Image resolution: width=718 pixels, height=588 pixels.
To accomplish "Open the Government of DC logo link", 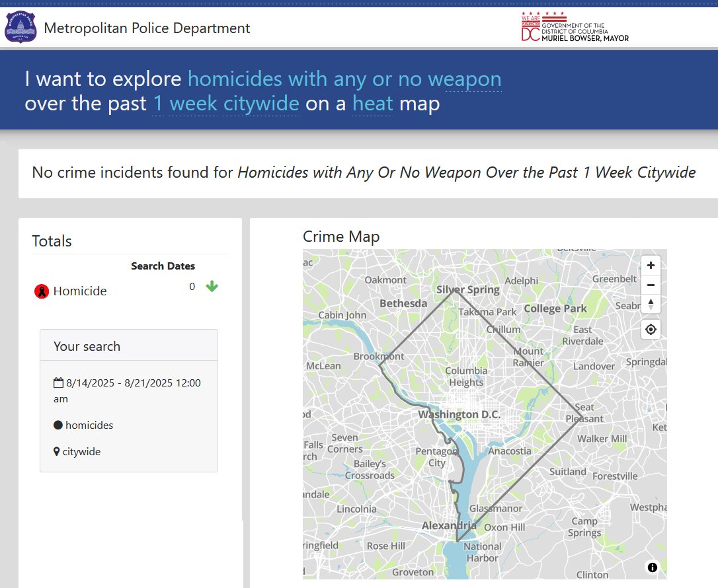I will [575, 28].
